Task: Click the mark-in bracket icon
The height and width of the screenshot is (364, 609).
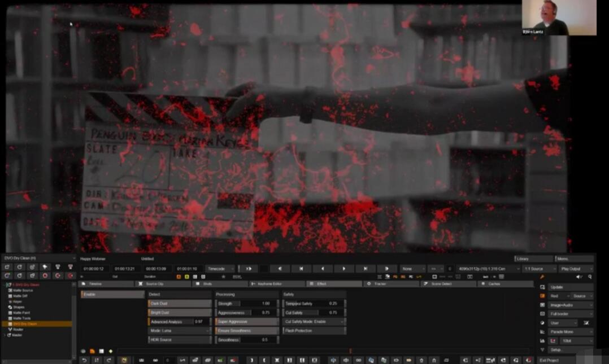Action: (251, 360)
